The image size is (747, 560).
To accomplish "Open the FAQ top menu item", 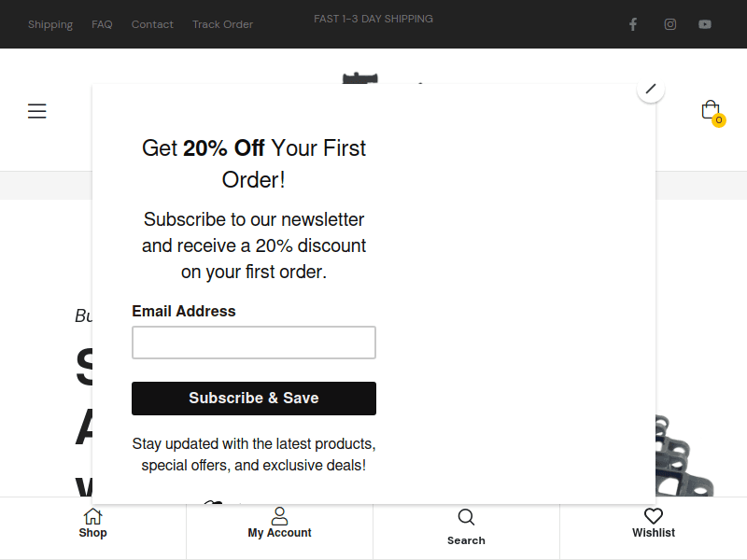I will (102, 24).
